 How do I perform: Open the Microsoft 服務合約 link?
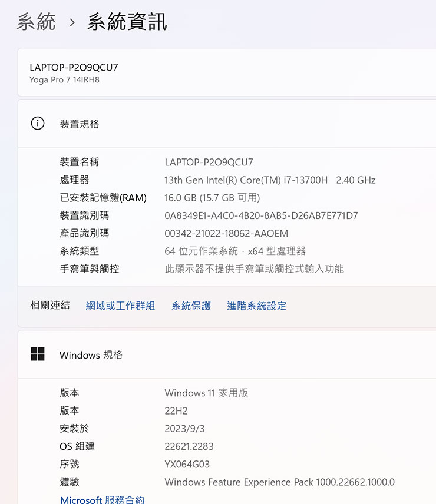coord(103,499)
